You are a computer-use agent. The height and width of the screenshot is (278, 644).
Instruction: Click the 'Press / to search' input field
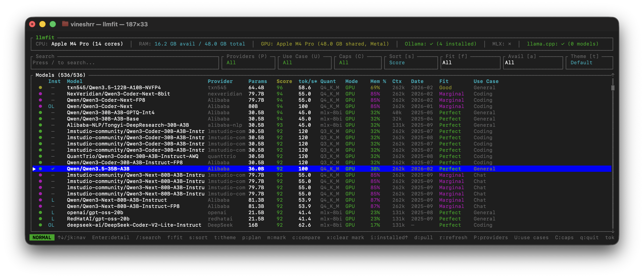pos(125,63)
